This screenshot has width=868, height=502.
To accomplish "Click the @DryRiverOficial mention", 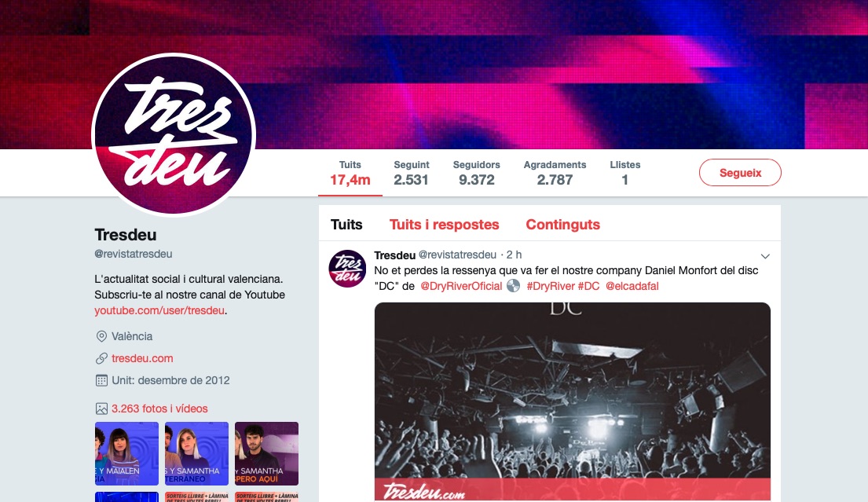I will point(461,286).
